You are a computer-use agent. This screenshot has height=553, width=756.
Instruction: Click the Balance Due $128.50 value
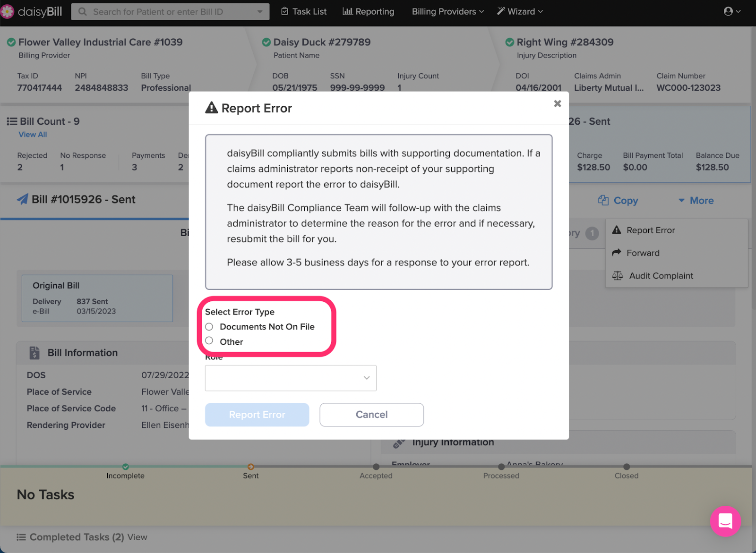point(712,167)
